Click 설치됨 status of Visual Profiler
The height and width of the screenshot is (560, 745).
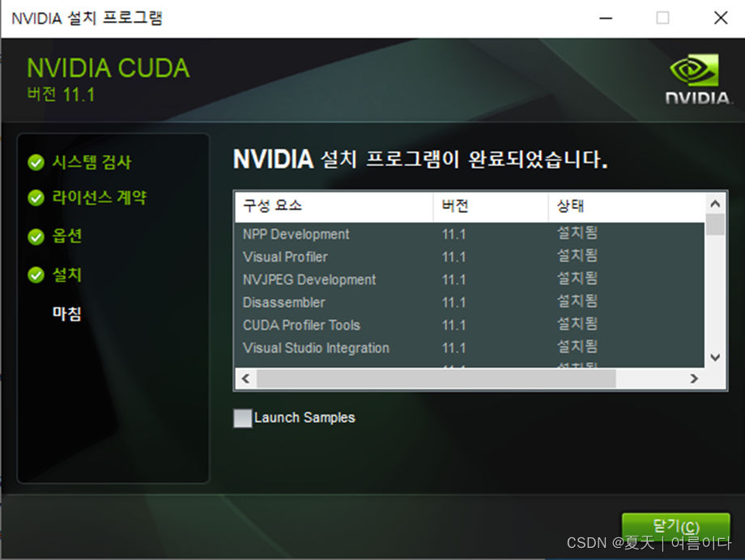pyautogui.click(x=577, y=256)
